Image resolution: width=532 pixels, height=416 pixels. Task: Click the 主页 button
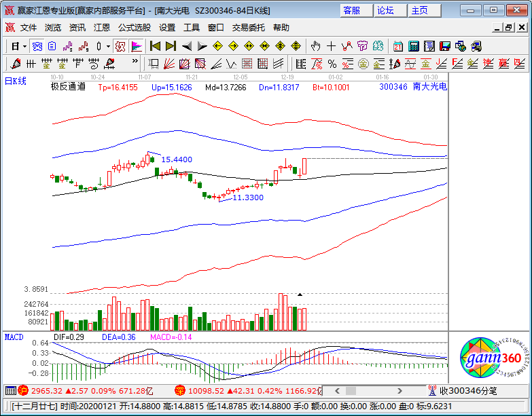tap(425, 10)
